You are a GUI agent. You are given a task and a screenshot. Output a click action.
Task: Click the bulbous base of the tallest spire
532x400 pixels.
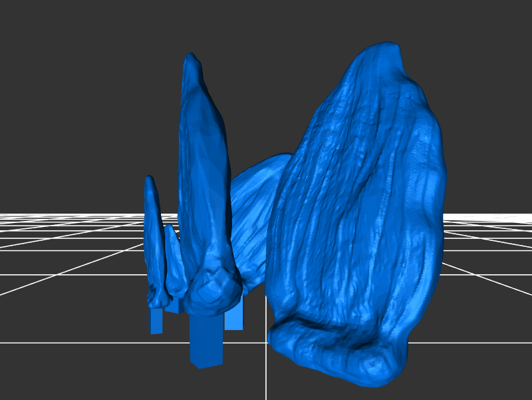(x=213, y=290)
